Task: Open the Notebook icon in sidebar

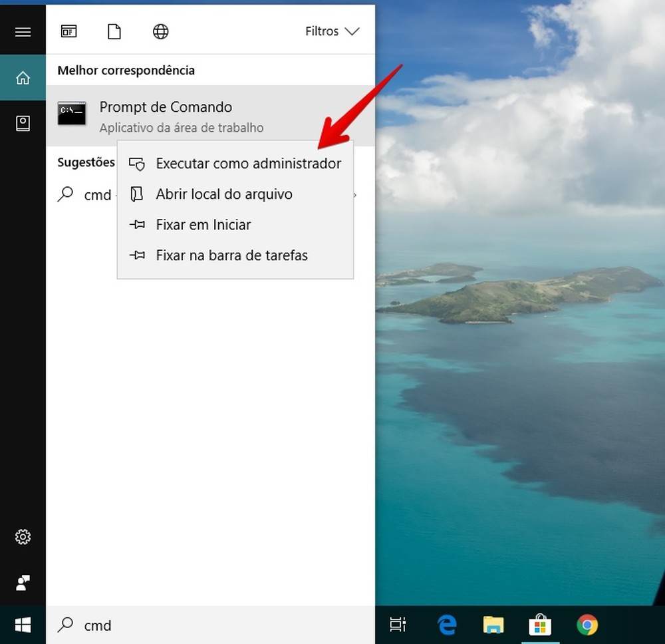Action: coord(23,123)
